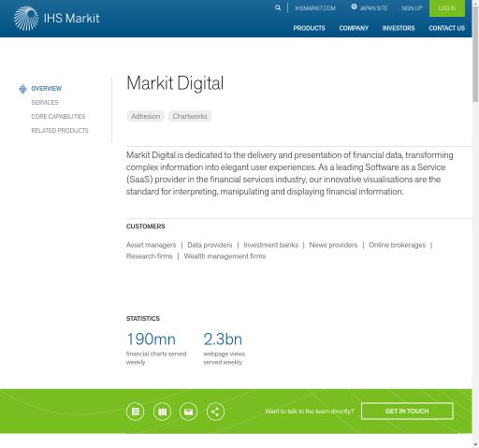This screenshot has height=448, width=479.
Task: Open the Company menu
Action: 354,28
